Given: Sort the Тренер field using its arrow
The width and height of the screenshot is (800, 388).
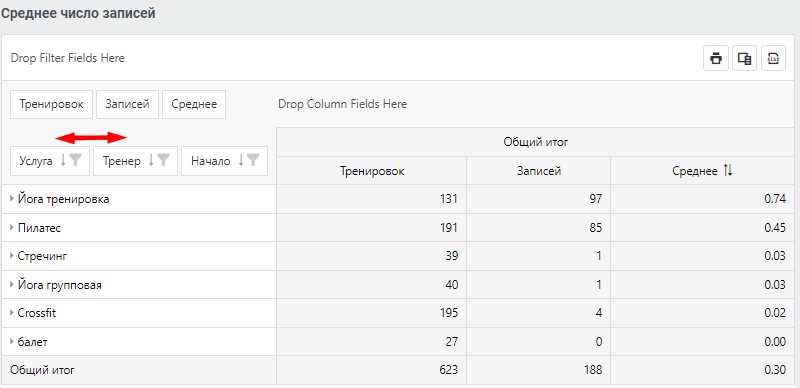Looking at the screenshot, I should (151, 161).
